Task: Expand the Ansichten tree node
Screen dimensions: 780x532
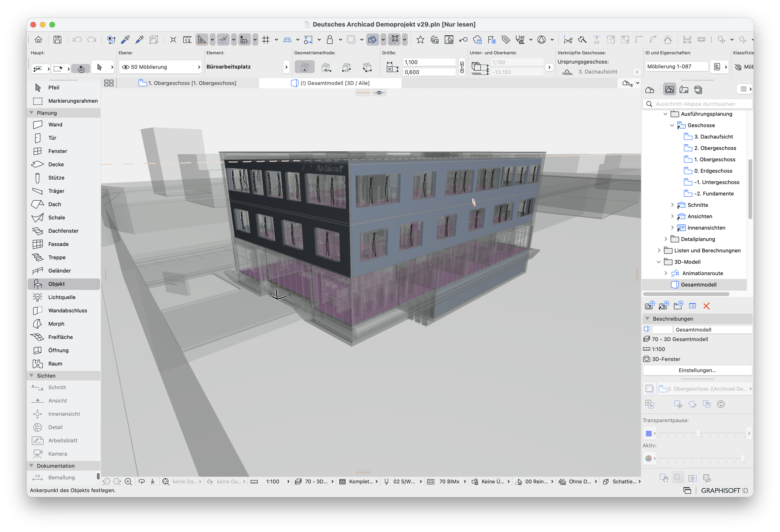Action: pos(672,216)
